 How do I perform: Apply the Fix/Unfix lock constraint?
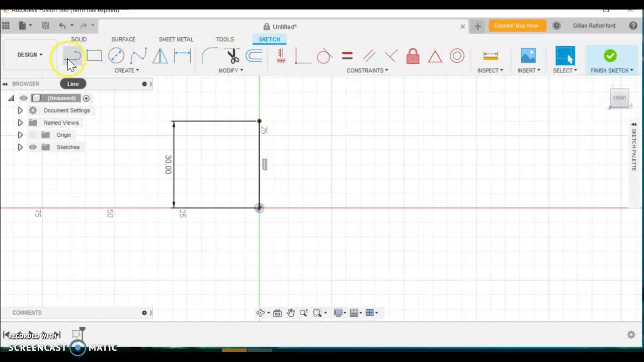pyautogui.click(x=413, y=56)
